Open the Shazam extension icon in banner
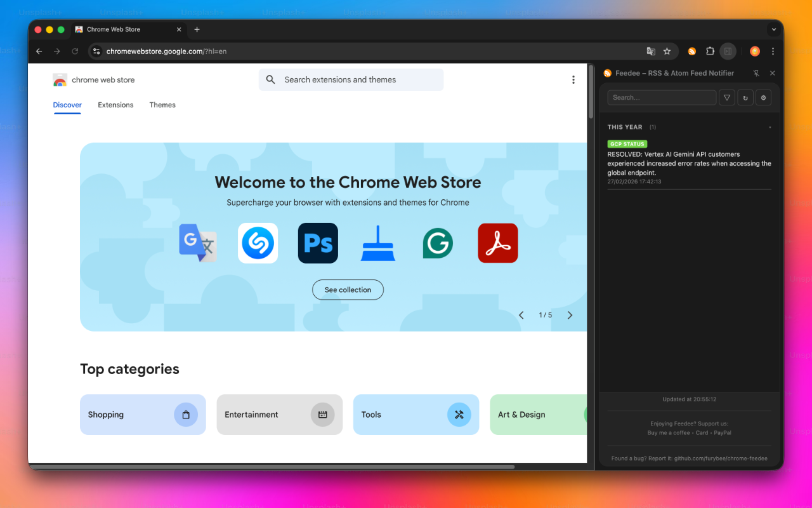This screenshot has height=508, width=812. (x=258, y=243)
